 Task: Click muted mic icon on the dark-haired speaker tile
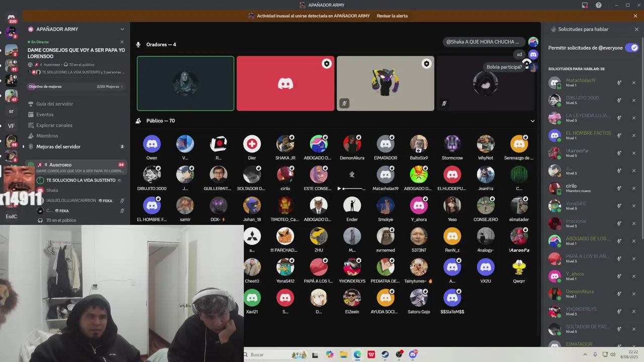444,104
